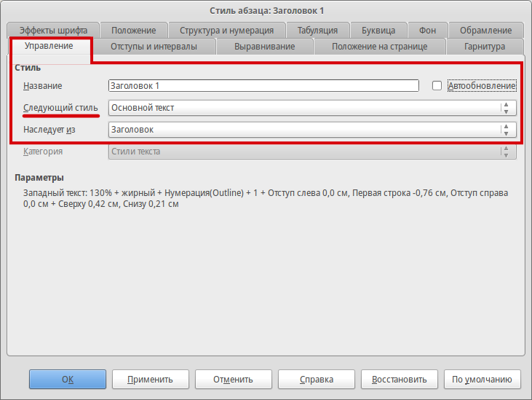Switch to the Эффекты шрифта tab
The image size is (532, 400).
(53, 30)
